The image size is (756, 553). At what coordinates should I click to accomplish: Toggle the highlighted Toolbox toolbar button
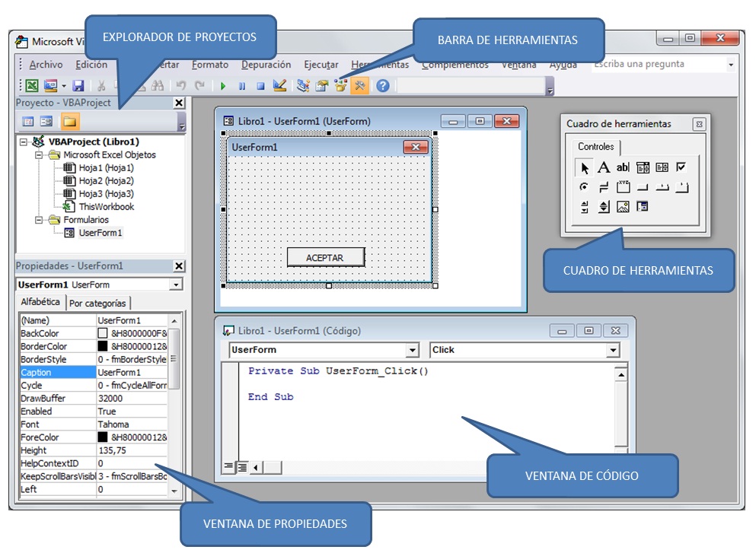(x=359, y=86)
